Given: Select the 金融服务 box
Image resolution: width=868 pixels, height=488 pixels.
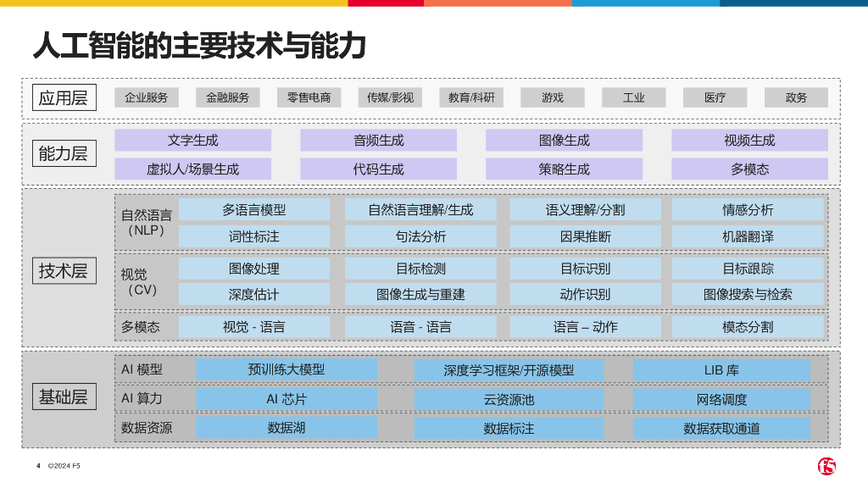Looking at the screenshot, I should 227,98.
